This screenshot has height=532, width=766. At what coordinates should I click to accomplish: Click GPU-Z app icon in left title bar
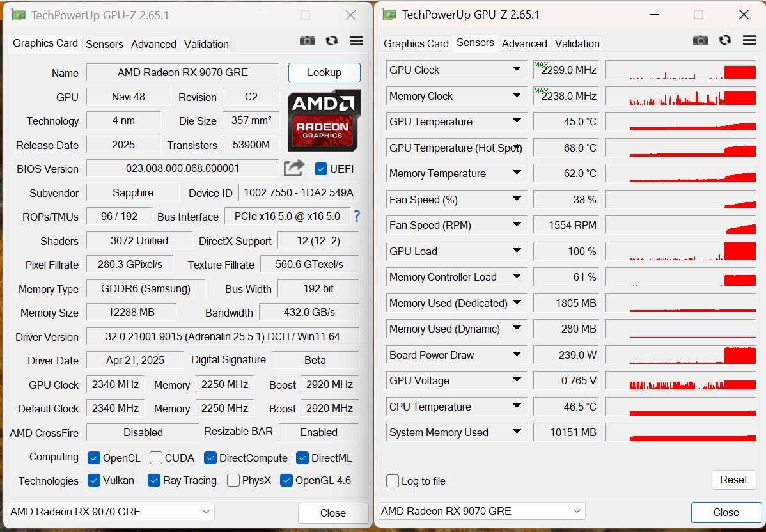click(19, 15)
